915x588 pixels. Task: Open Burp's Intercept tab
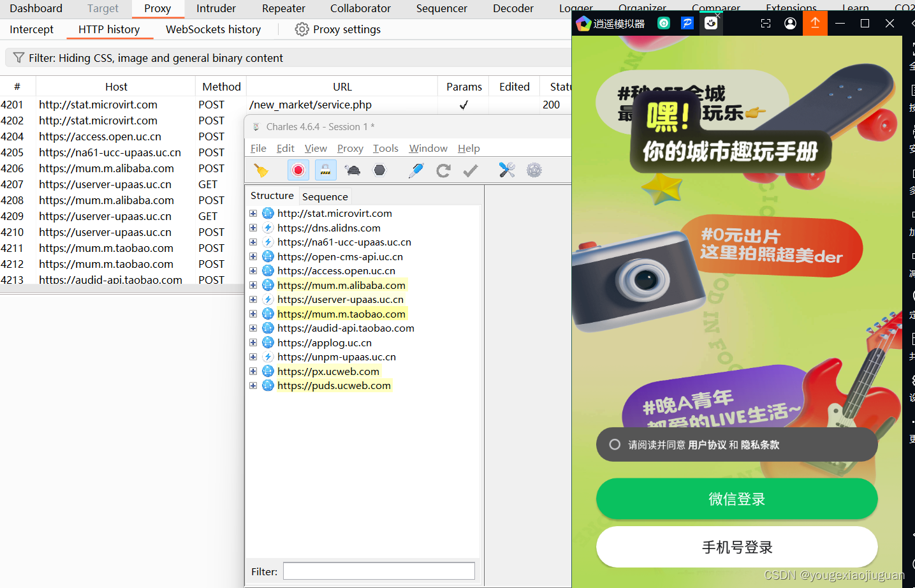(32, 29)
